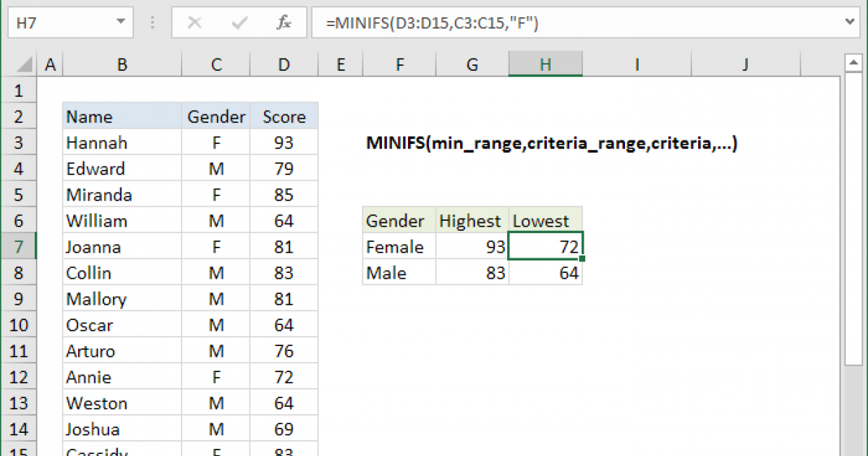Click the Enter checkmark formula button
Image resolution: width=868 pixels, height=456 pixels.
pos(239,23)
